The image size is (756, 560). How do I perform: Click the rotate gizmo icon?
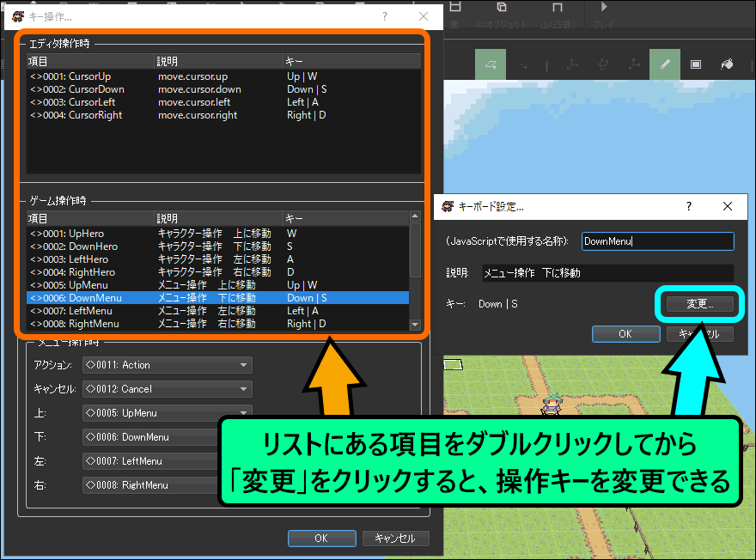[603, 64]
